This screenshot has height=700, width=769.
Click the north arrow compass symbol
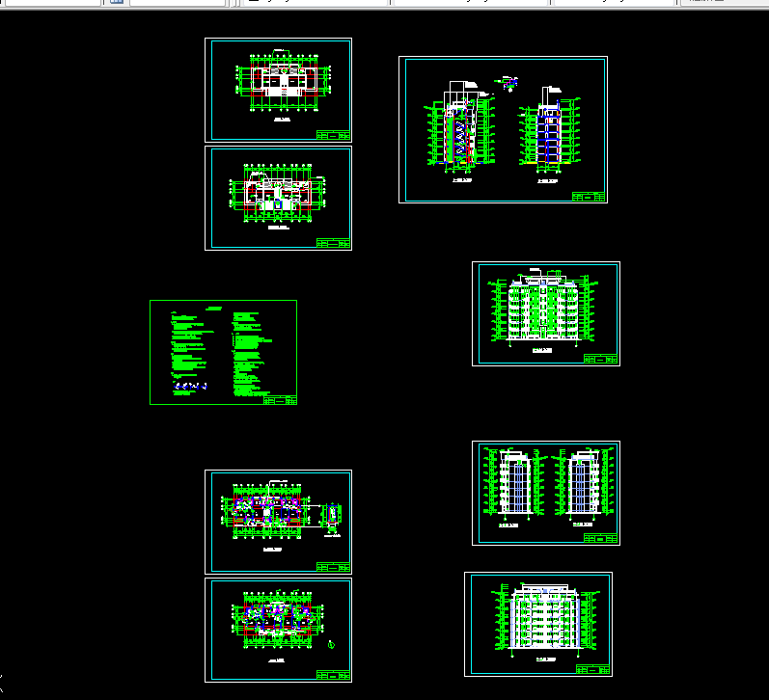click(331, 645)
